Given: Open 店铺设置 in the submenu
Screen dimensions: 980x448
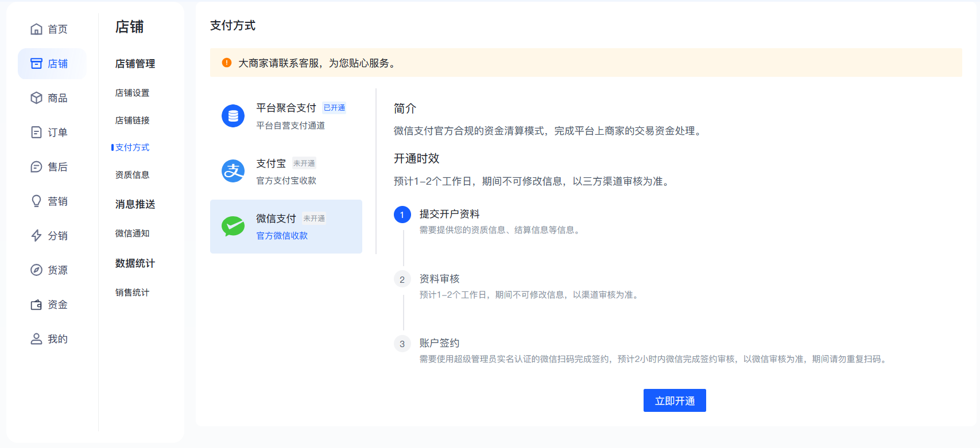Looking at the screenshot, I should coord(132,93).
